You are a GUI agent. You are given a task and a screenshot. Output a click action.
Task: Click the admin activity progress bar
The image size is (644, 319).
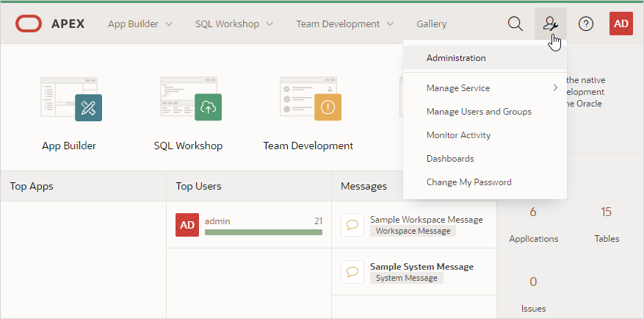[264, 232]
